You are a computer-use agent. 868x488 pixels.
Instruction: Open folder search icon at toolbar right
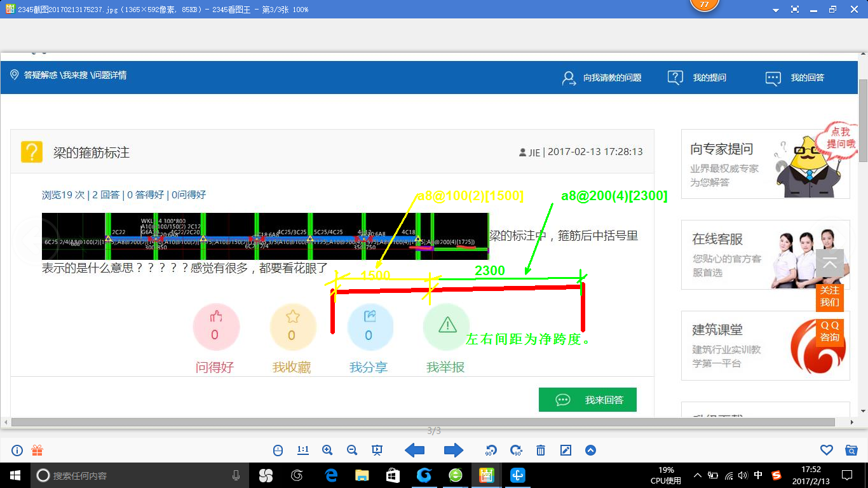click(851, 451)
